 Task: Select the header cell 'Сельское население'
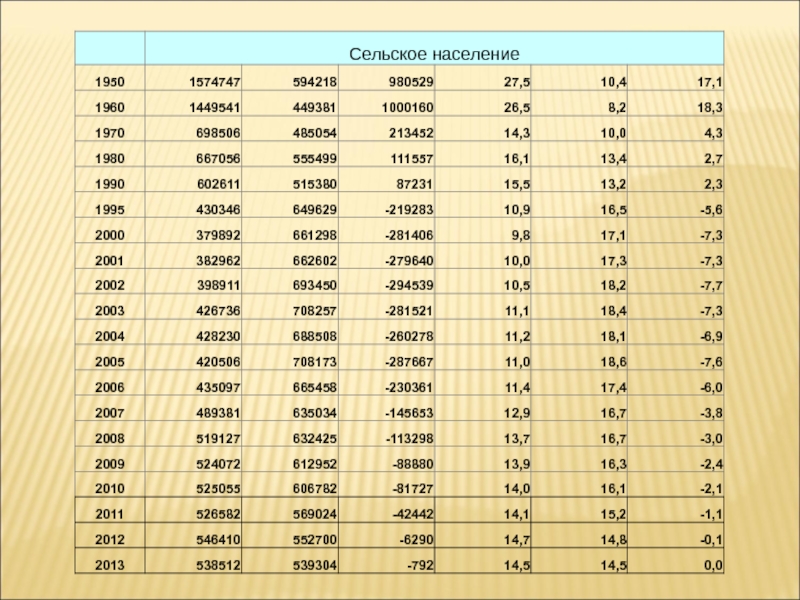pos(434,48)
